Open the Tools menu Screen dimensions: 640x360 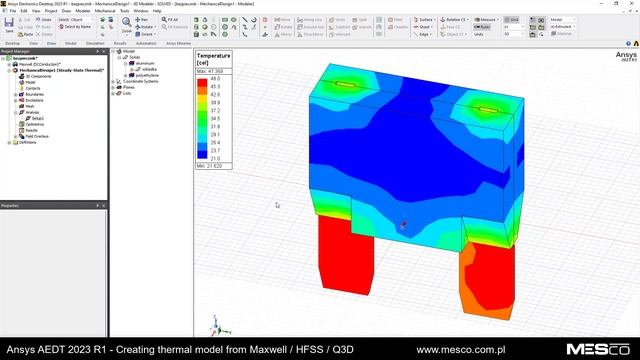[x=124, y=11]
